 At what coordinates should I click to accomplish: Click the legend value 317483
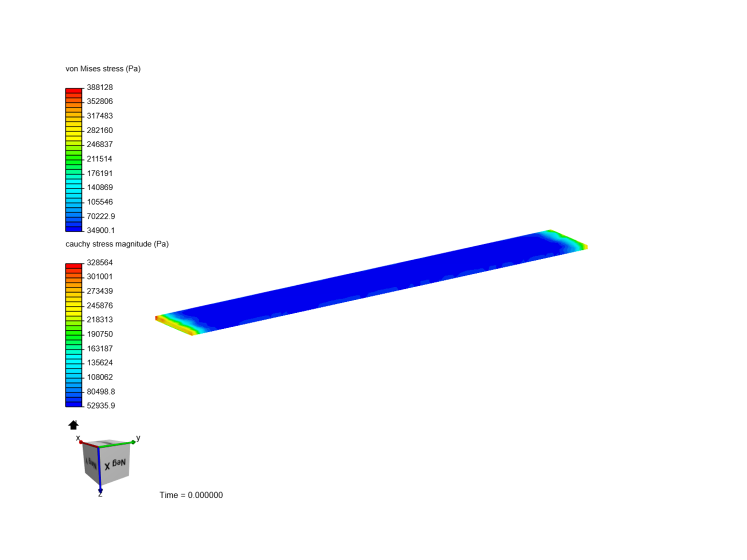tap(100, 116)
